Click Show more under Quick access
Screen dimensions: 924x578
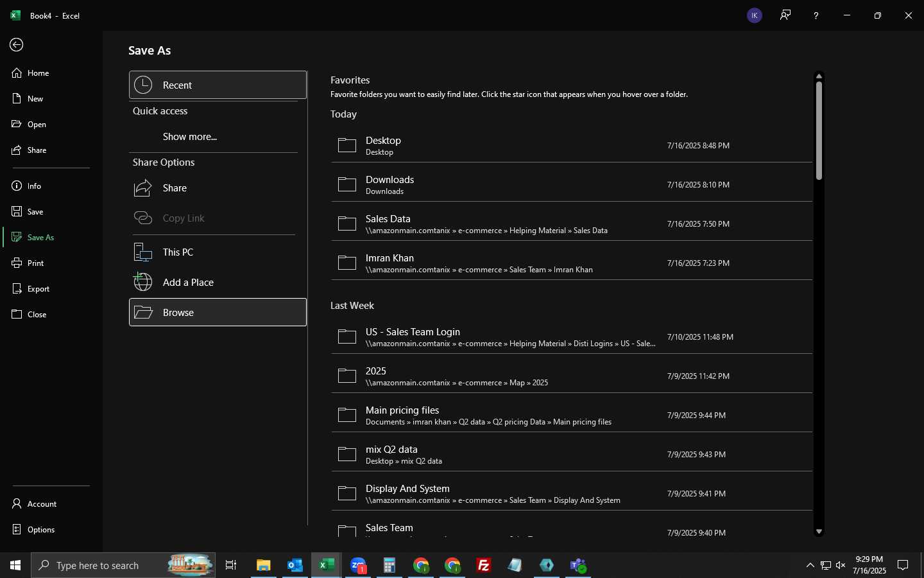click(190, 137)
